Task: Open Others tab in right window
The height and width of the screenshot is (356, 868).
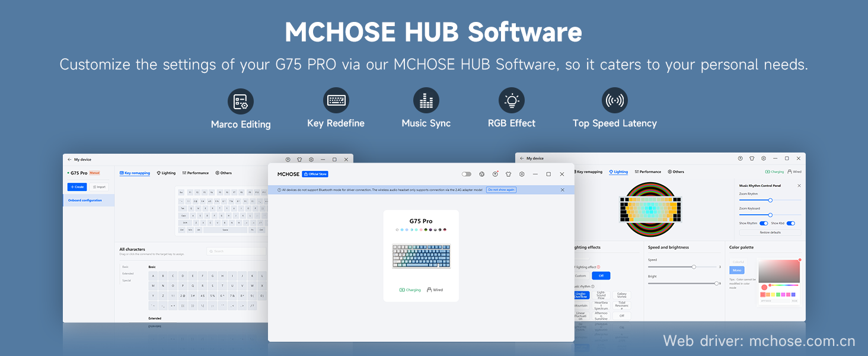Action: point(676,172)
